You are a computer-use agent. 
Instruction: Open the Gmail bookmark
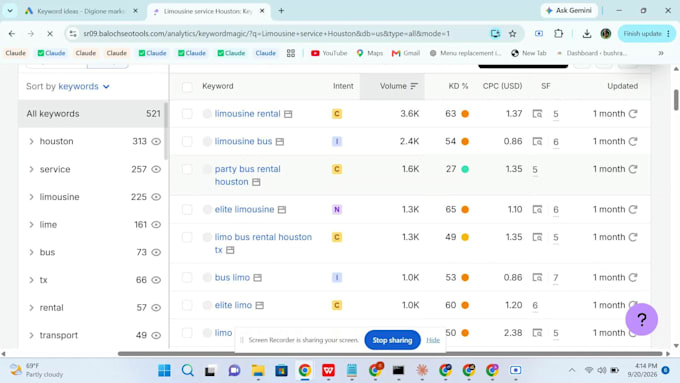click(x=406, y=53)
